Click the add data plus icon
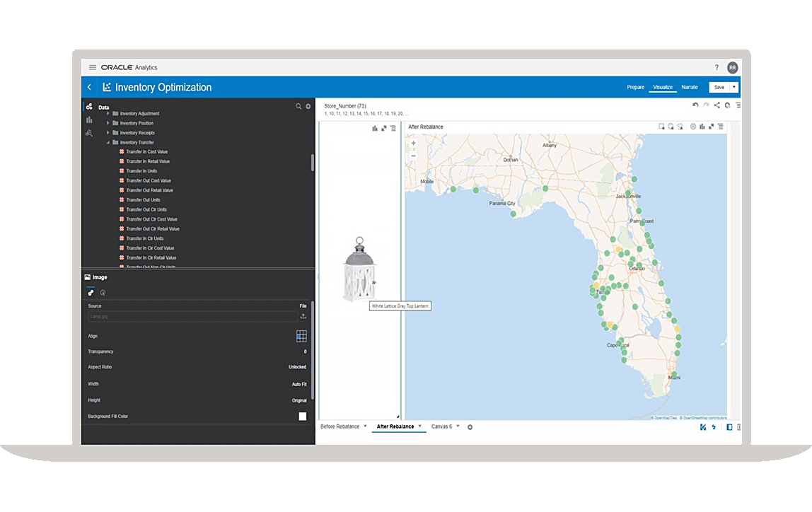The width and height of the screenshot is (812, 512). (308, 107)
